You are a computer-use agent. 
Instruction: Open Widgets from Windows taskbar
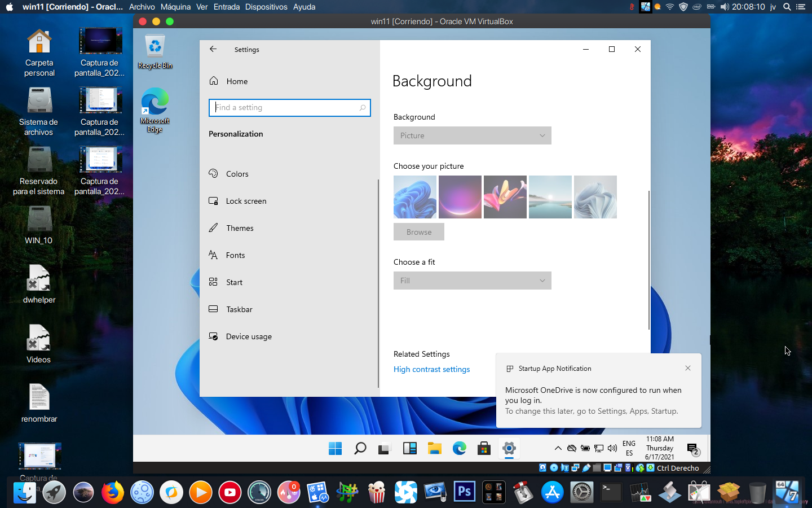409,449
